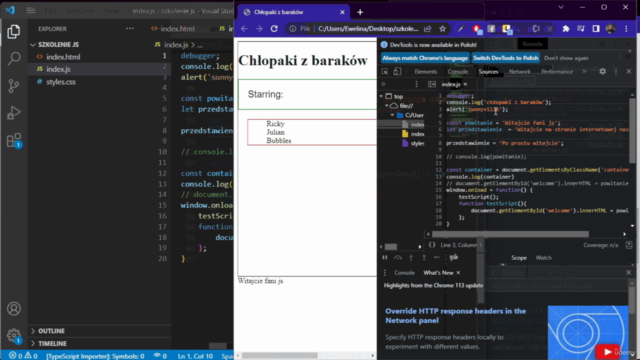Screen dimensions: 640x360
Task: Open the Chrome extensions puzzle icon
Action: [x=566, y=29]
